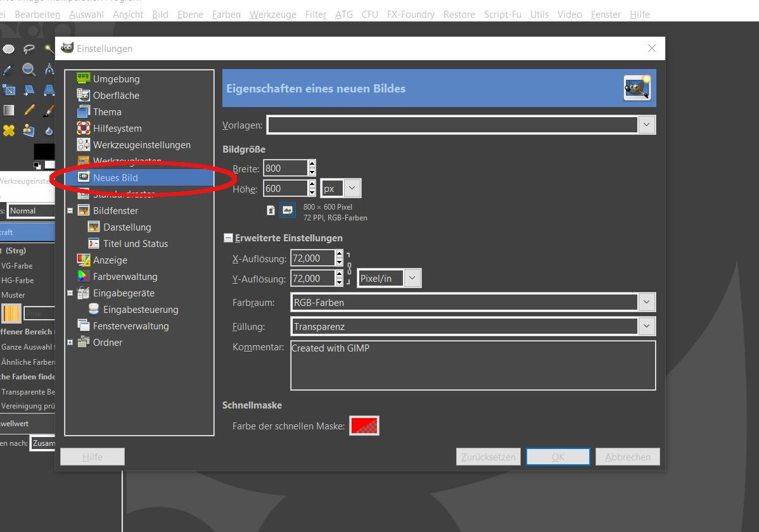Viewport: 759px width, 532px height.
Task: Set landscape orientation for new image
Action: coord(288,210)
